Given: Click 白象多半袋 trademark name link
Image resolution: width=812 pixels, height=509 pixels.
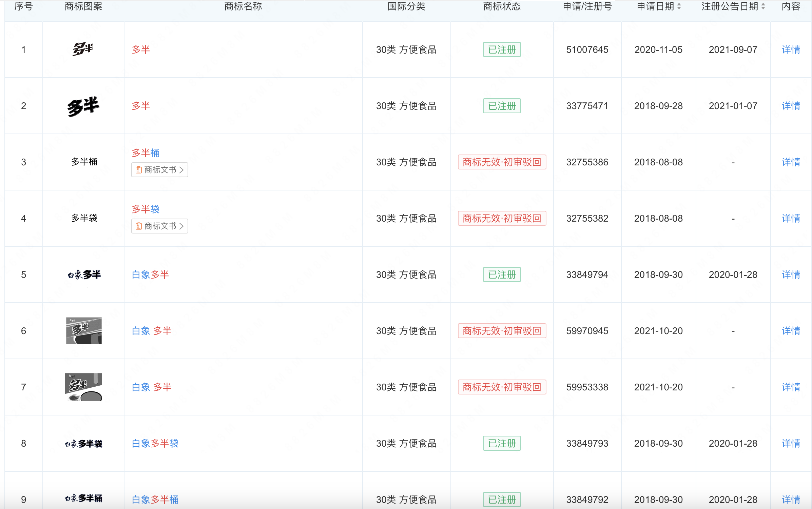Looking at the screenshot, I should click(x=155, y=444).
